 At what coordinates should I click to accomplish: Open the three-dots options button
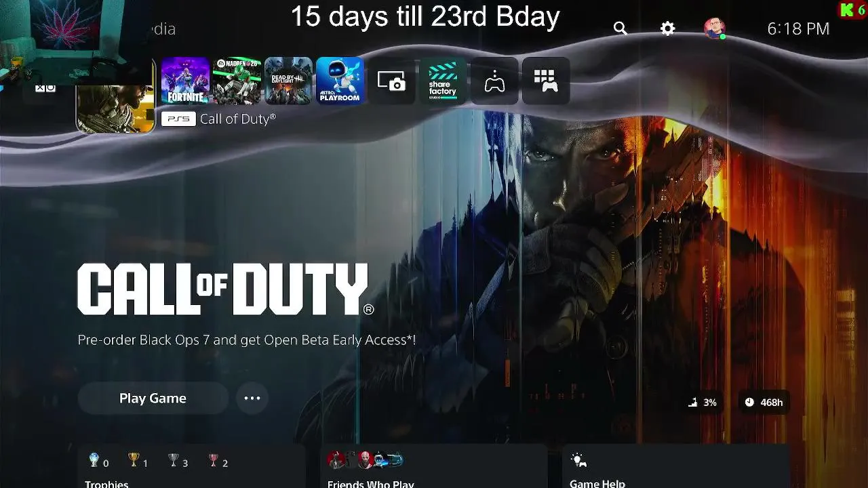(x=252, y=399)
